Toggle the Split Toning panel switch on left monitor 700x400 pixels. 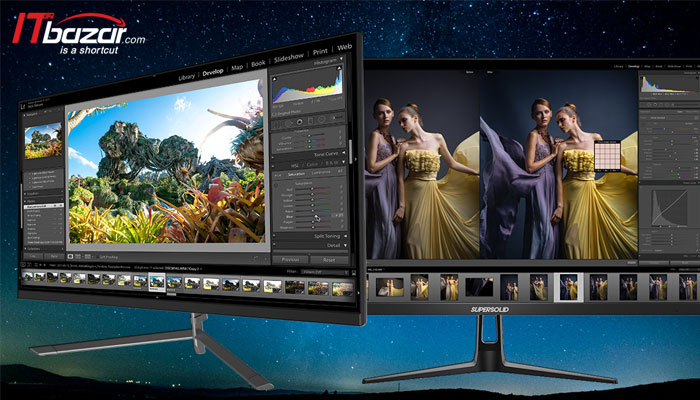pyautogui.click(x=274, y=235)
